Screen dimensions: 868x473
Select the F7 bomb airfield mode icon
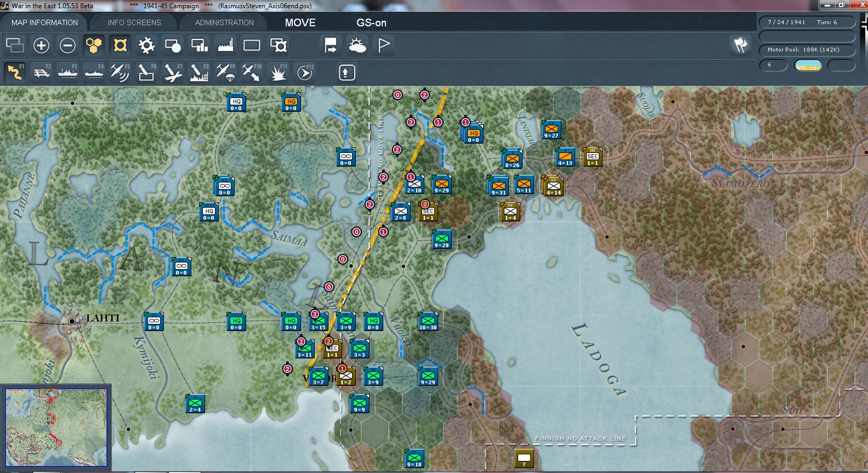coord(173,72)
